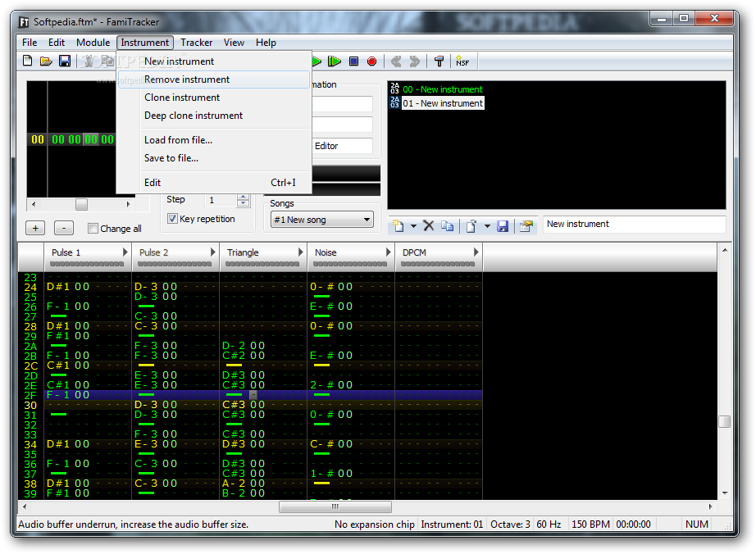Choose Clone instrument menu entry
The width and height of the screenshot is (756, 554).
[x=214, y=98]
